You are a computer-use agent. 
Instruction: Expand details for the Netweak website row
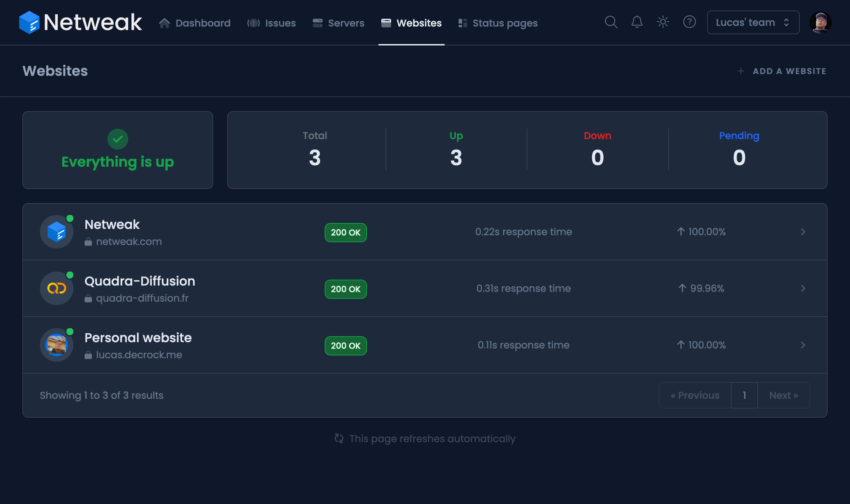(803, 231)
